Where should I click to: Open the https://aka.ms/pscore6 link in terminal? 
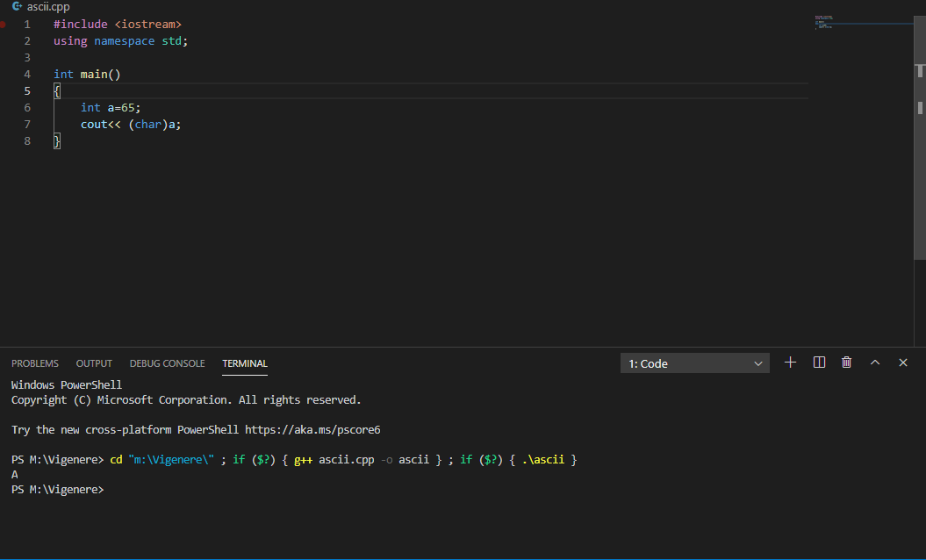click(312, 430)
